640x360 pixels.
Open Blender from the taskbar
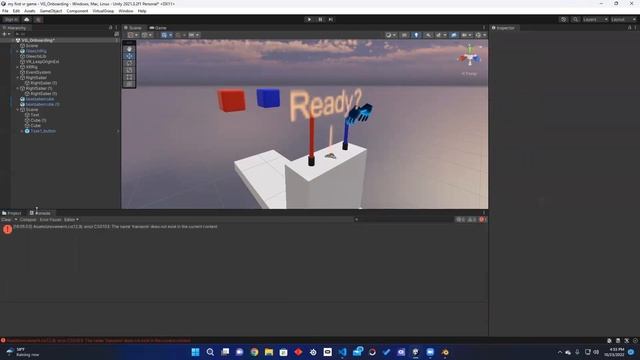[x=445, y=352]
